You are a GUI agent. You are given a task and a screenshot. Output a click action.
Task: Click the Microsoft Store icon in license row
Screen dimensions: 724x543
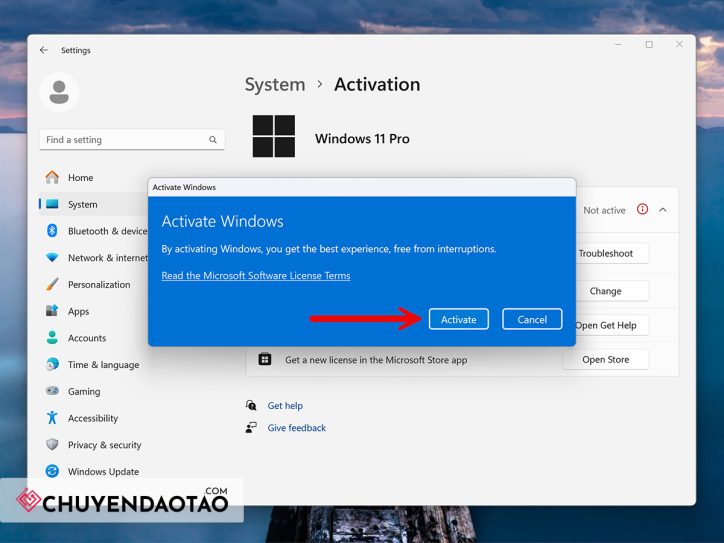click(x=265, y=359)
